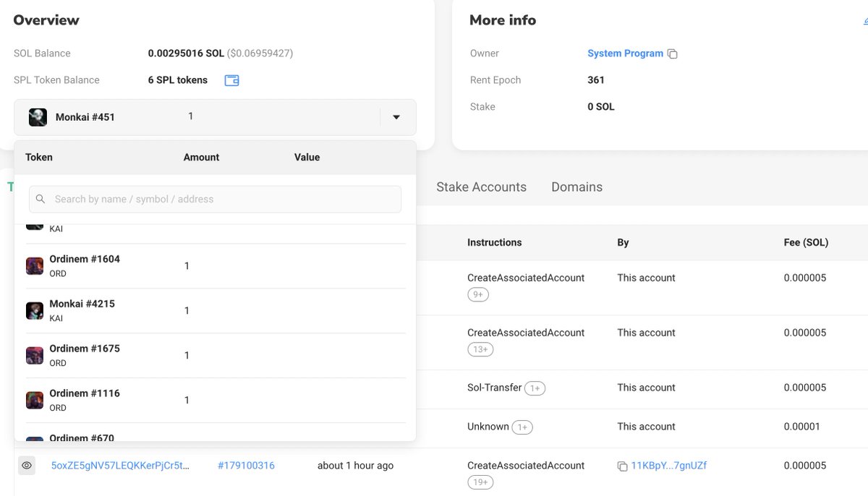The height and width of the screenshot is (496, 868).
Task: Open the 11KBpY...7gnUZf account link
Action: coord(669,466)
